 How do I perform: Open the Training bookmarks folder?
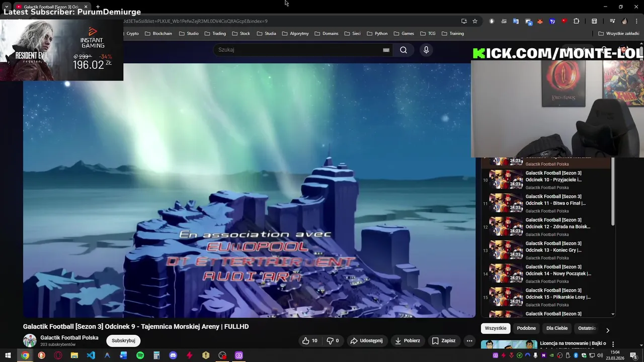pos(452,34)
